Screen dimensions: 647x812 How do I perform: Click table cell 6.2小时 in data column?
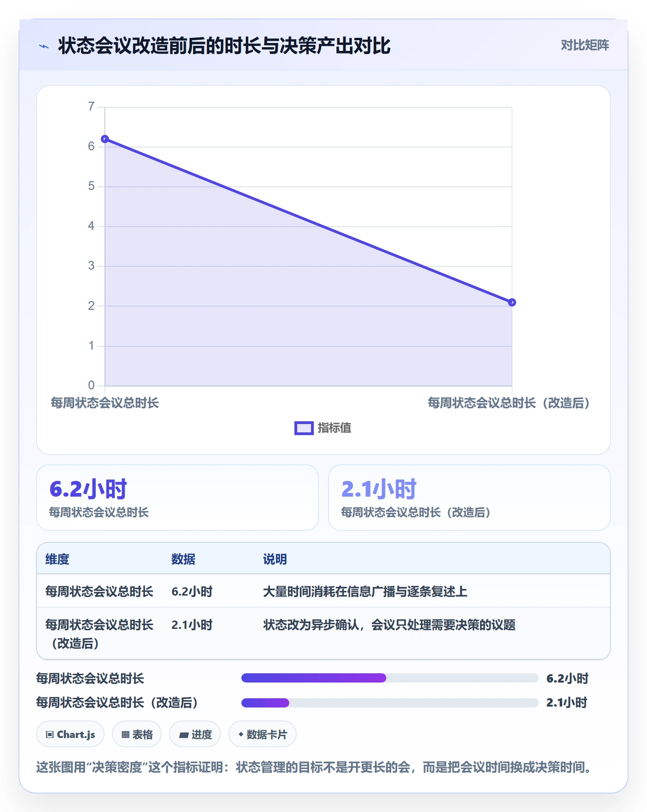(192, 591)
